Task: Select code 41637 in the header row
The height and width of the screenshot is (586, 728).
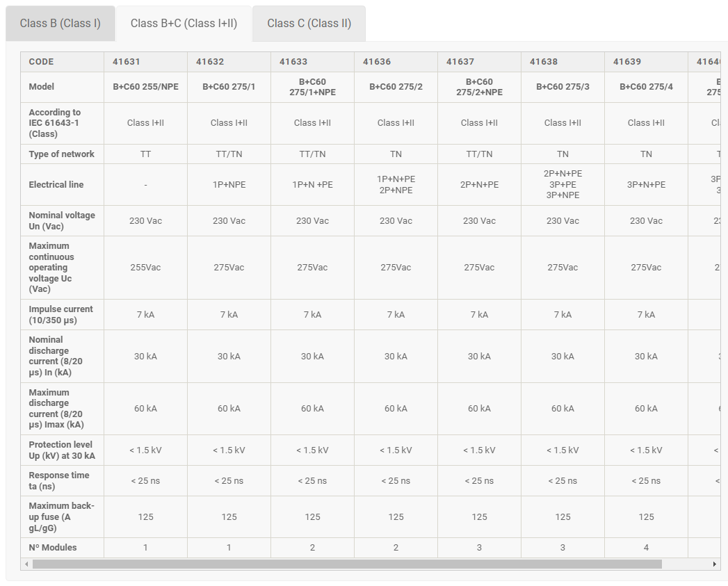Action: tap(460, 62)
